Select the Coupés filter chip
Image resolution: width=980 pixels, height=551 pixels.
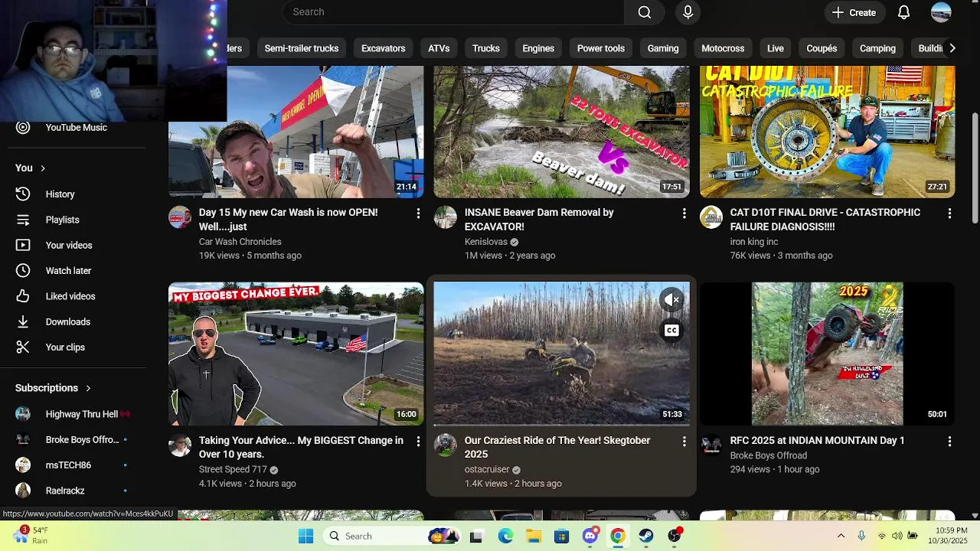[x=822, y=48]
